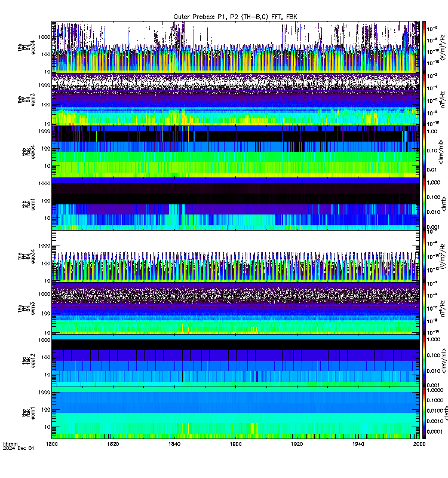Click the 1000 tick label of thc fbk scm1 panel
448x478 pixels.
click(44, 393)
